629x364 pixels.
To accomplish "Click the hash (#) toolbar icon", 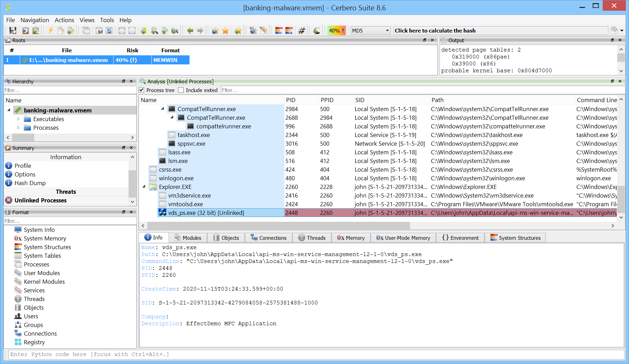I will (301, 31).
